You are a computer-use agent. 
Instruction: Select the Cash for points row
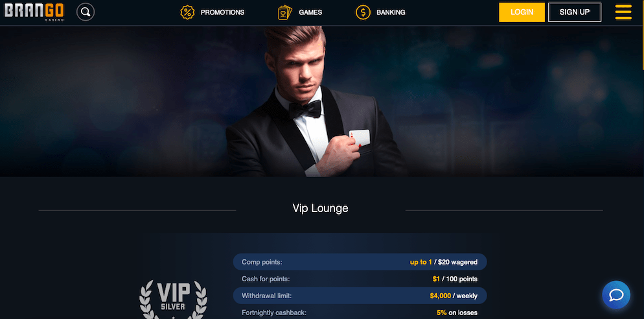tap(360, 279)
